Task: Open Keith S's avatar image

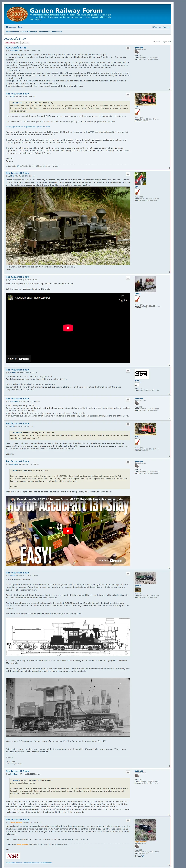Action: click(x=145, y=284)
